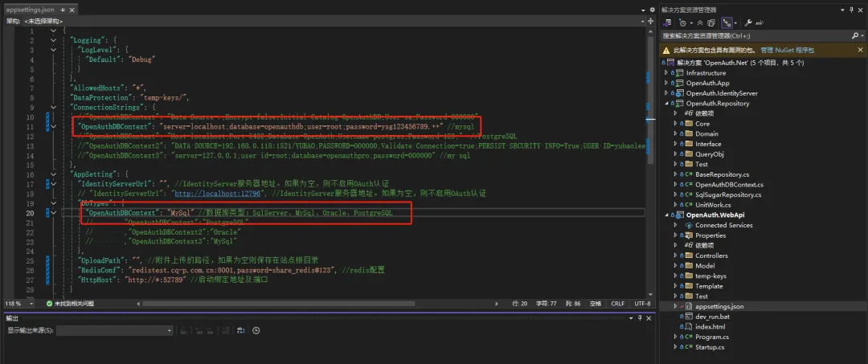This screenshot has height=364, width=868.
Task: Toggle word wrap in the Output panel
Action: 241,330
